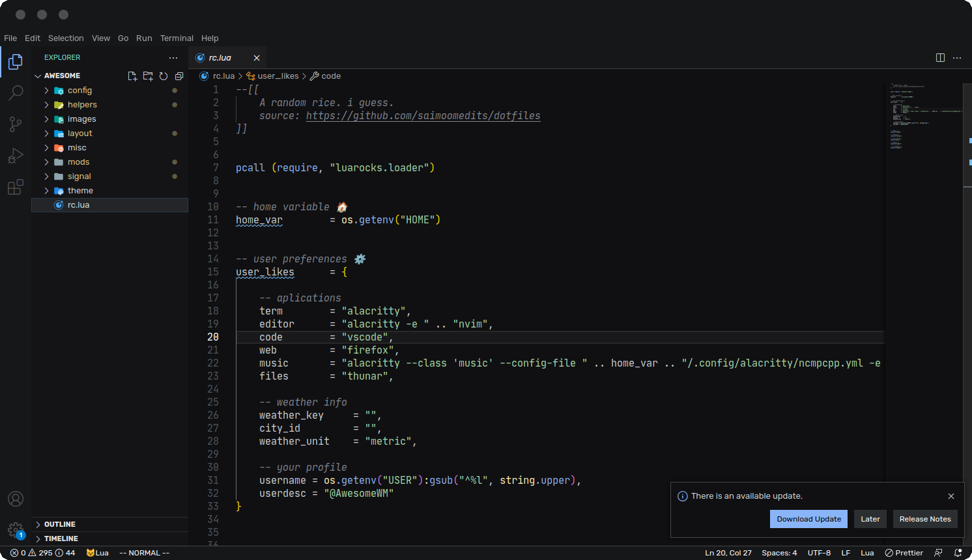Click the Download Update button
The image size is (972, 560).
tap(808, 519)
